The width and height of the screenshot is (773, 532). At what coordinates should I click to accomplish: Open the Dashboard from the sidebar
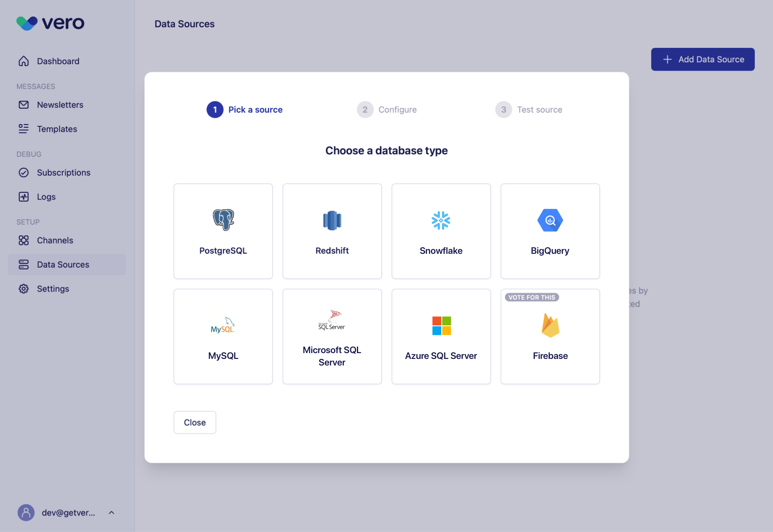pyautogui.click(x=58, y=61)
